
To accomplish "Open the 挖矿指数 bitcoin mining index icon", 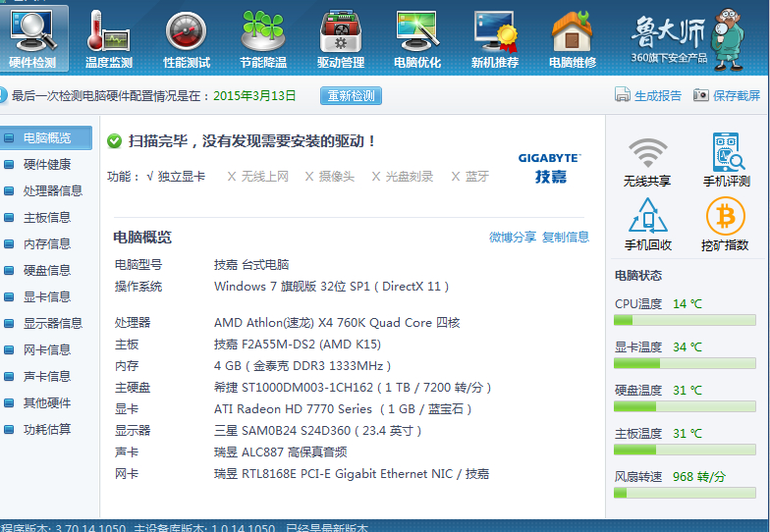I will click(x=725, y=224).
